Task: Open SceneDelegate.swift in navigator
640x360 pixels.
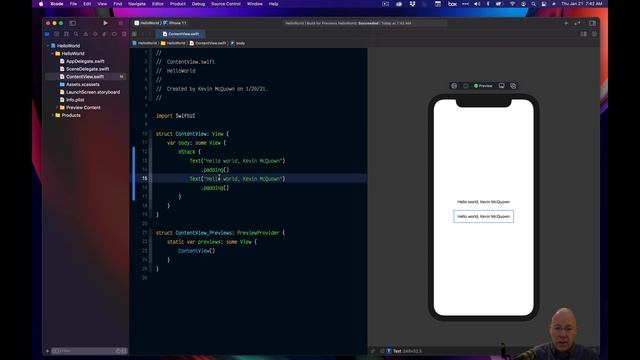Action: 87,69
